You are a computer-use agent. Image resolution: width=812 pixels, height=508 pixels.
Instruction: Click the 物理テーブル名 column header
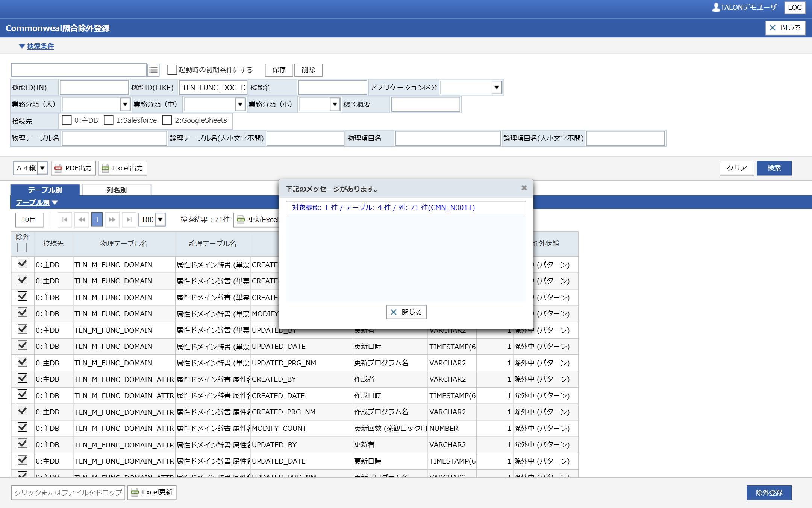(x=124, y=244)
